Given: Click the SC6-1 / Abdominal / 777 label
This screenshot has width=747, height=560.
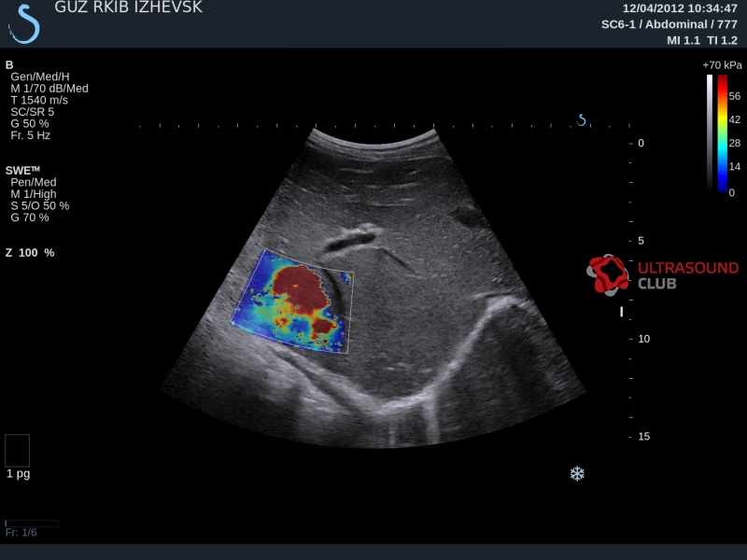Looking at the screenshot, I should coord(669,24).
